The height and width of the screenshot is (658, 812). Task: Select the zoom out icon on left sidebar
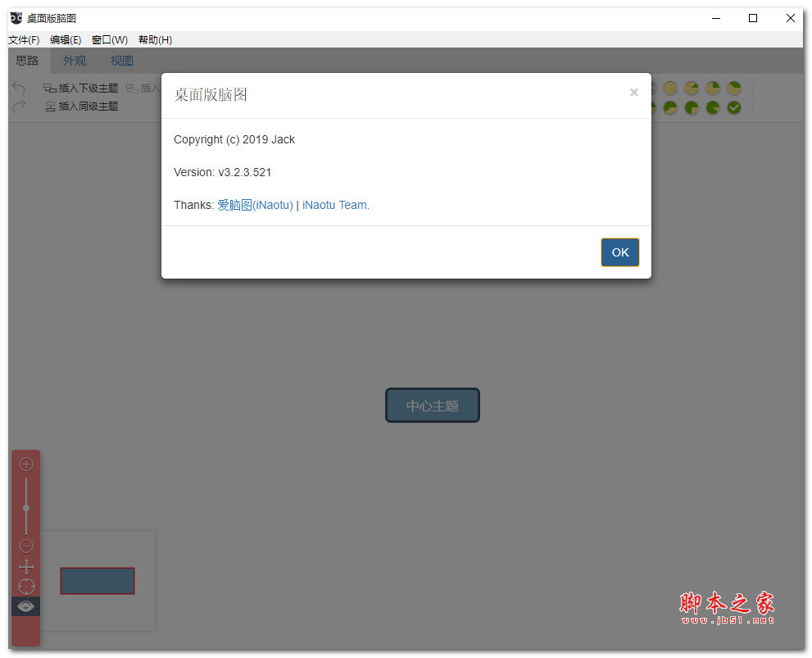point(25,545)
